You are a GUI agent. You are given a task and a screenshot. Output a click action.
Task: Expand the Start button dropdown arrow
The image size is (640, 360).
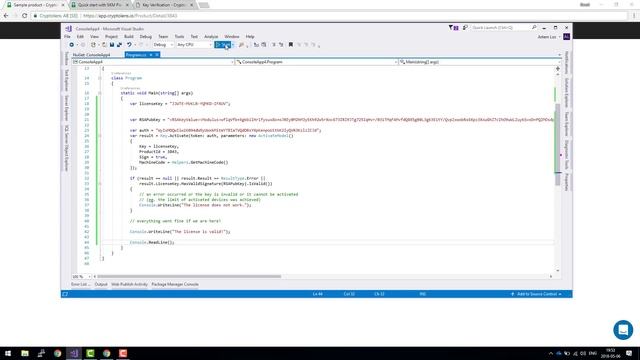233,44
